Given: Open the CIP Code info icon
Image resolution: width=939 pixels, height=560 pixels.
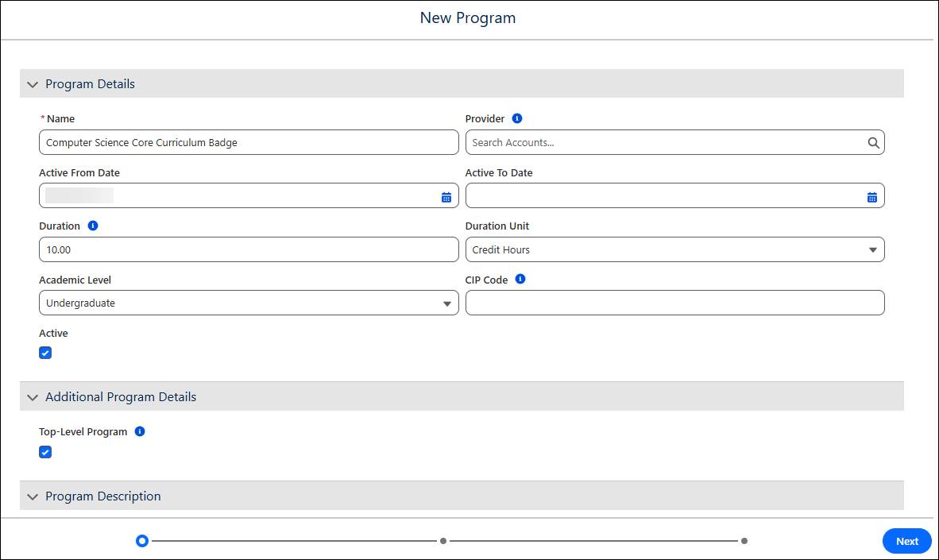Looking at the screenshot, I should [x=520, y=279].
